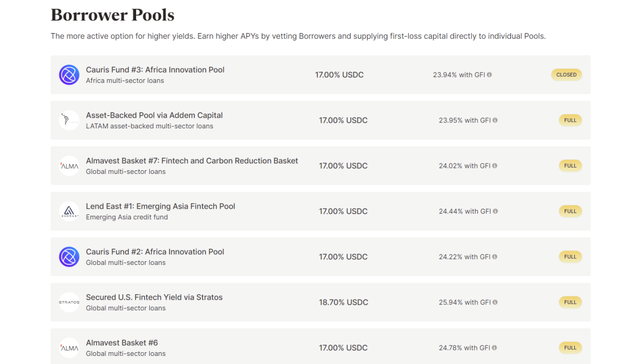Click the 18.70% USDC yield value

[344, 302]
